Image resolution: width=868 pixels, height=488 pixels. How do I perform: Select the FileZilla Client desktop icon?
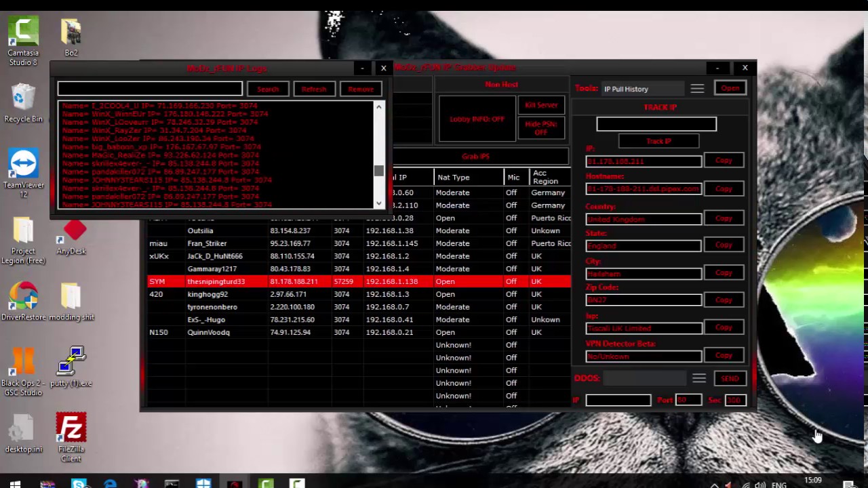click(x=71, y=437)
